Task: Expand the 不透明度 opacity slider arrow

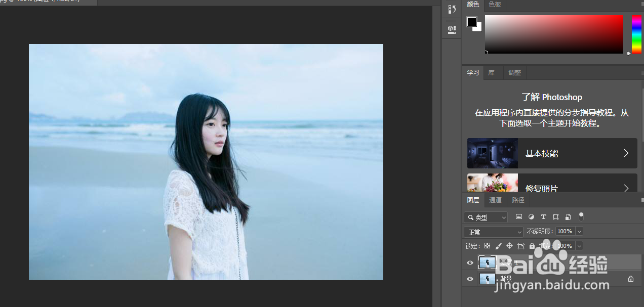Action: coord(579,231)
